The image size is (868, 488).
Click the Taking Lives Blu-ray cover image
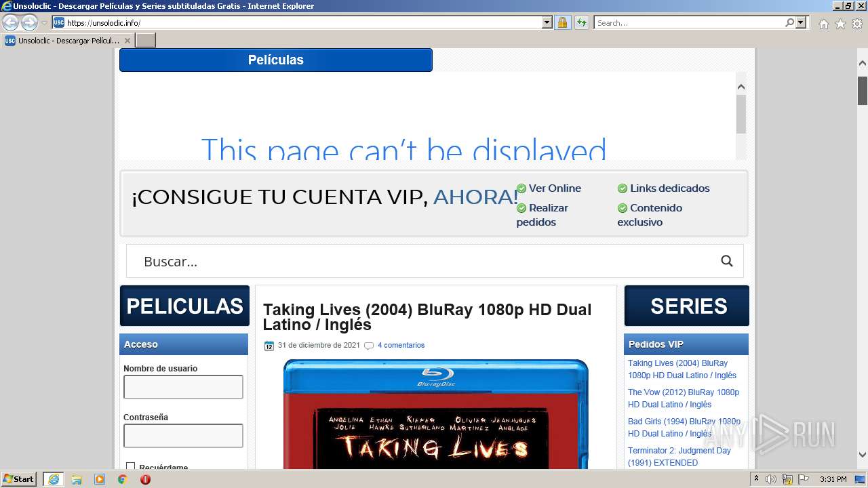tap(436, 415)
